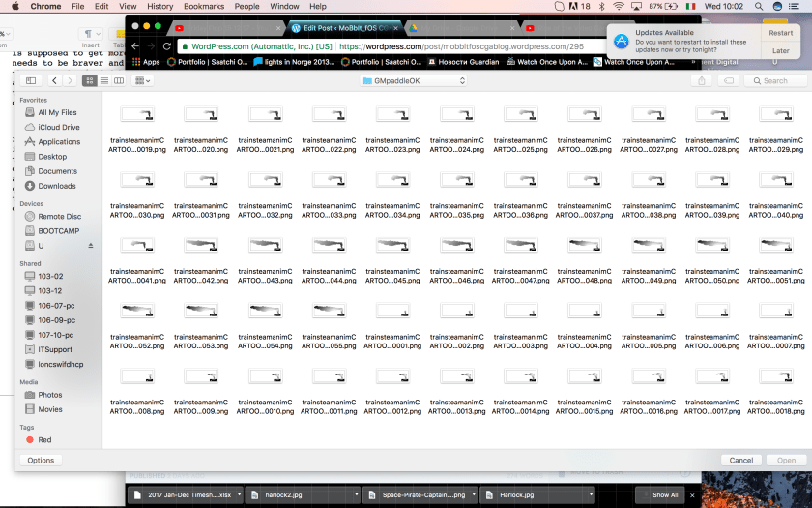Screen dimensions: 812x508
Task: Click Chrome's reload page icon
Action: pyautogui.click(x=167, y=45)
